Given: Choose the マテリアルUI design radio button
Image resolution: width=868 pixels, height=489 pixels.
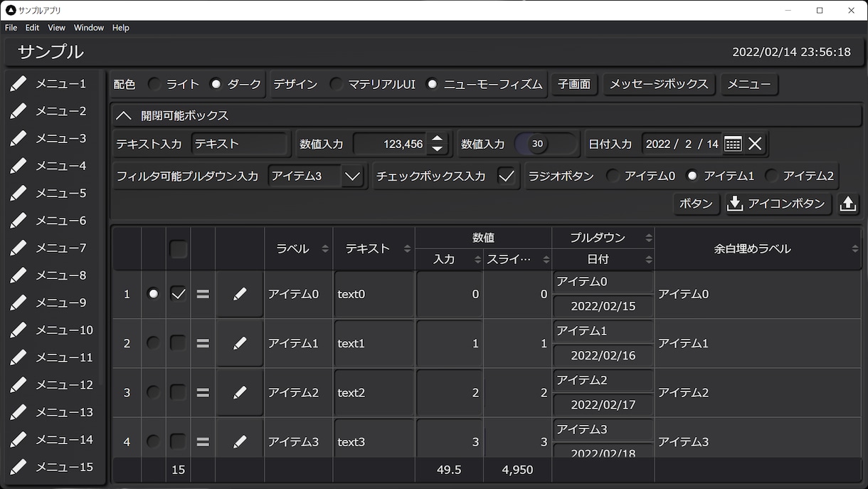Looking at the screenshot, I should click(336, 84).
